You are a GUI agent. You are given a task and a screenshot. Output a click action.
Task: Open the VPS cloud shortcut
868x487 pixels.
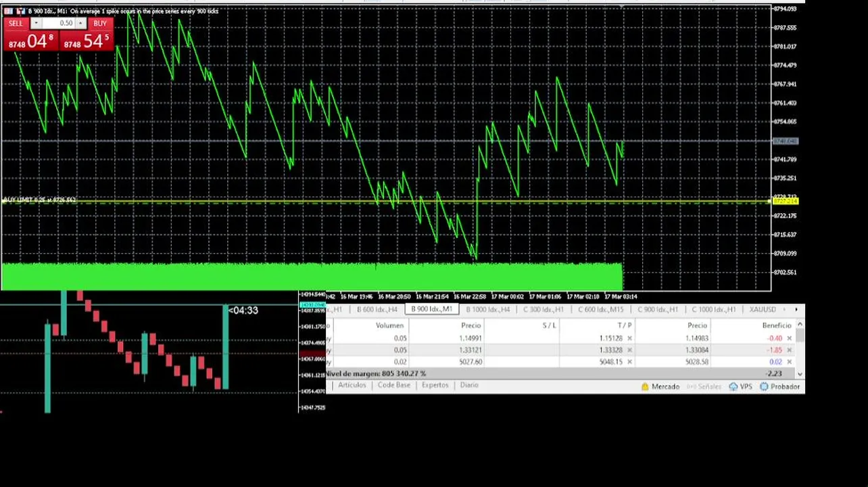tap(741, 387)
